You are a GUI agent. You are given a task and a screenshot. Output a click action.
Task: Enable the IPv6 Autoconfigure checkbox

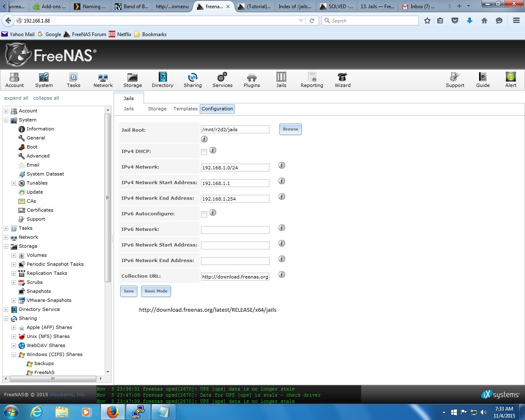pos(204,215)
